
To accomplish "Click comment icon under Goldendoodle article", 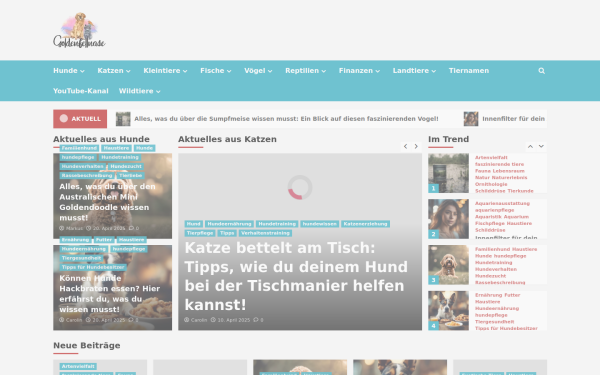I will pos(131,228).
